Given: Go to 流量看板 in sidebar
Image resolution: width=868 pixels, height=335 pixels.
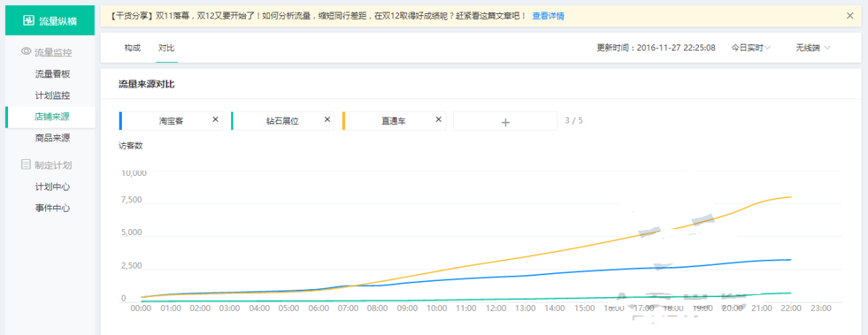Looking at the screenshot, I should (x=53, y=74).
